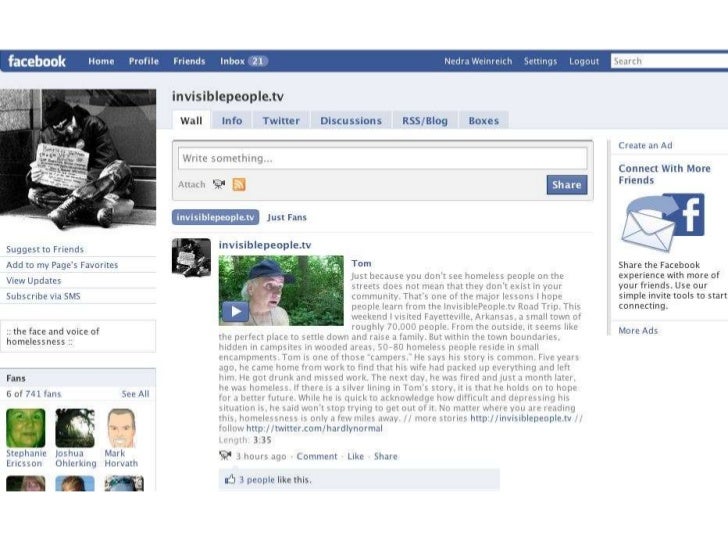Viewport: 728px width, 546px height.
Task: Click the Share button
Action: click(567, 185)
